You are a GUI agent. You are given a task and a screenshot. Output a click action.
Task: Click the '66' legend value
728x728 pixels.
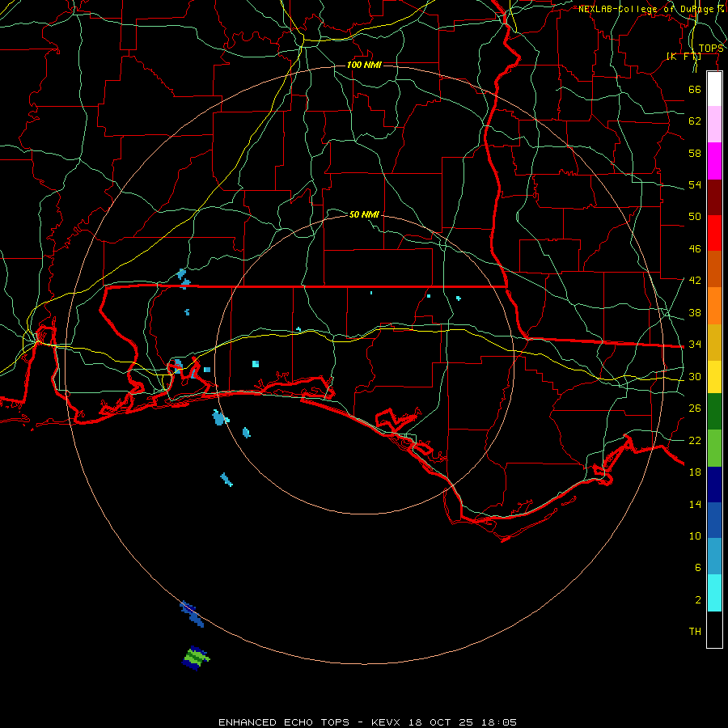click(695, 89)
